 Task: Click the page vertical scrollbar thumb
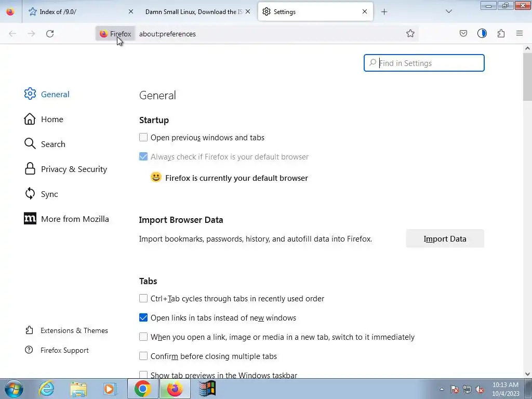527,77
